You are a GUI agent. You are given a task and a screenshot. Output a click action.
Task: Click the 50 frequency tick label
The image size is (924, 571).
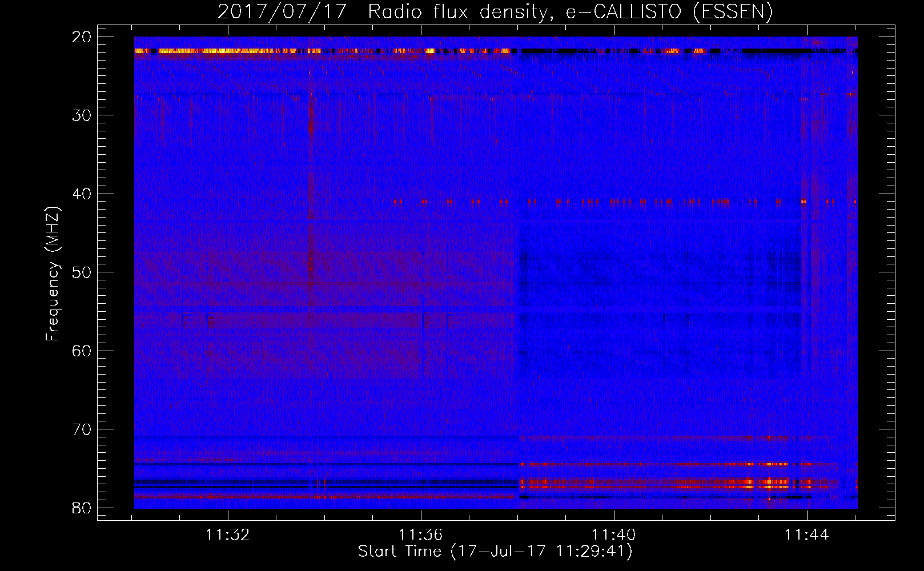click(x=82, y=272)
